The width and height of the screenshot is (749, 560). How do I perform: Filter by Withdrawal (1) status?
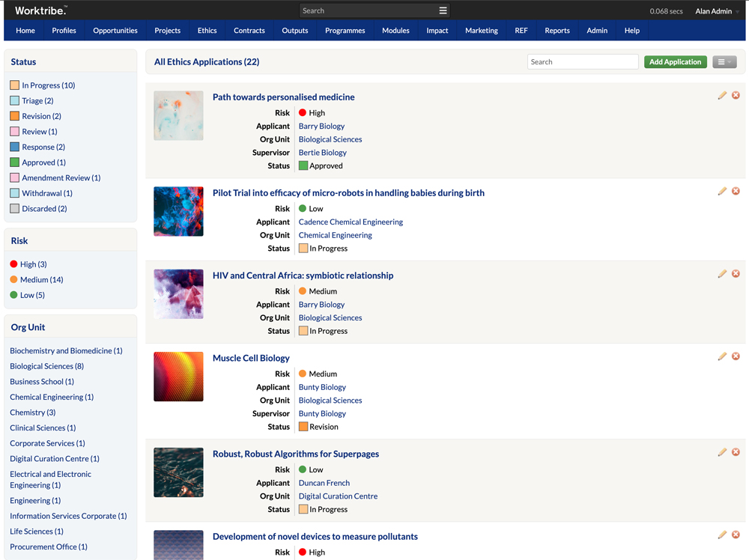pyautogui.click(x=47, y=193)
